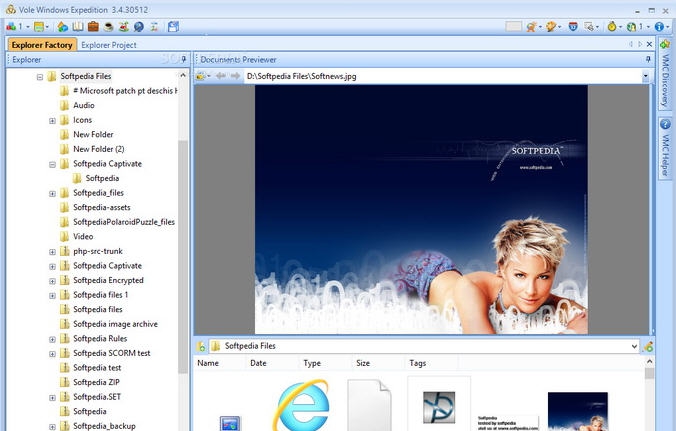
Task: Click the Tags column header
Action: [418, 363]
